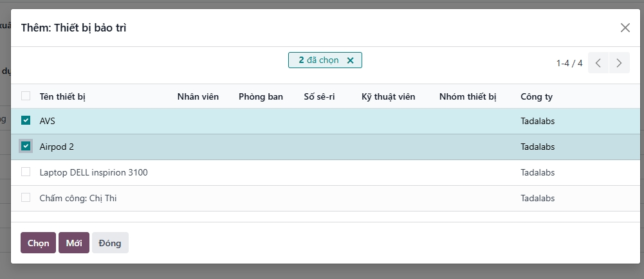Clear the '2 đã chọn' selection with X

point(351,60)
